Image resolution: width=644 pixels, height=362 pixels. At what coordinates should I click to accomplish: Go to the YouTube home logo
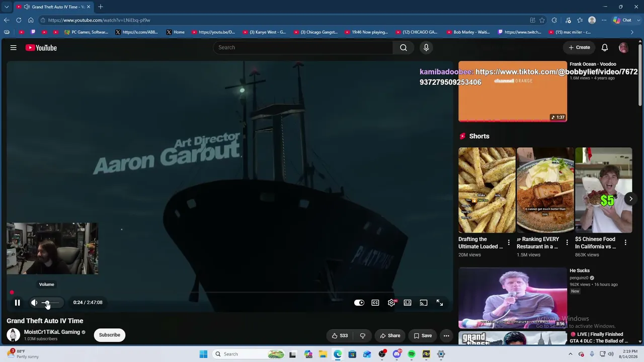pos(41,48)
